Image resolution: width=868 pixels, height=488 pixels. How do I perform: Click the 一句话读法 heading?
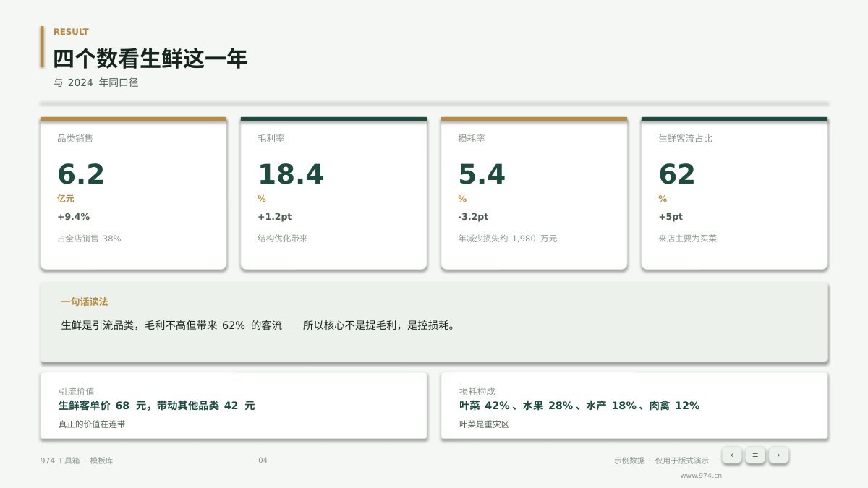[85, 302]
